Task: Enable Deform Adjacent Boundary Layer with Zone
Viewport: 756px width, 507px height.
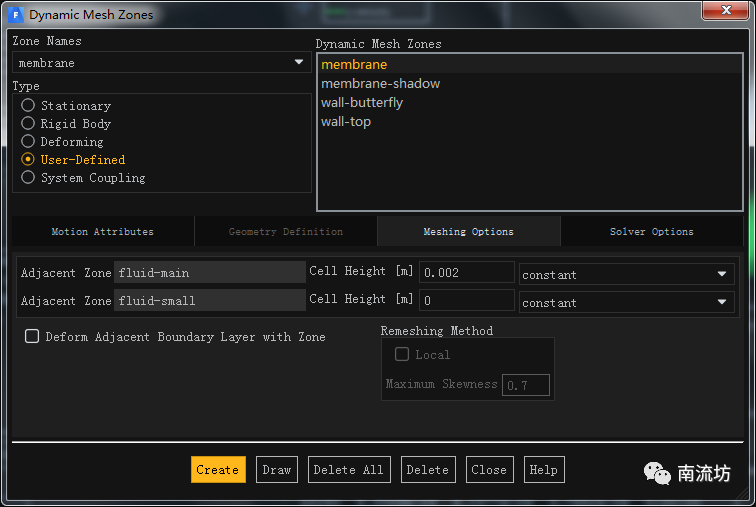Action: pos(32,337)
